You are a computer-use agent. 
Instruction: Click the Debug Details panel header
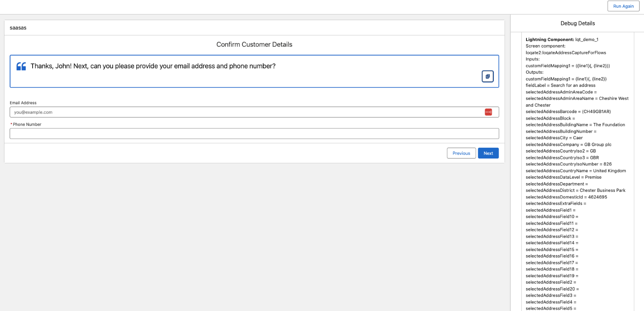(x=578, y=23)
